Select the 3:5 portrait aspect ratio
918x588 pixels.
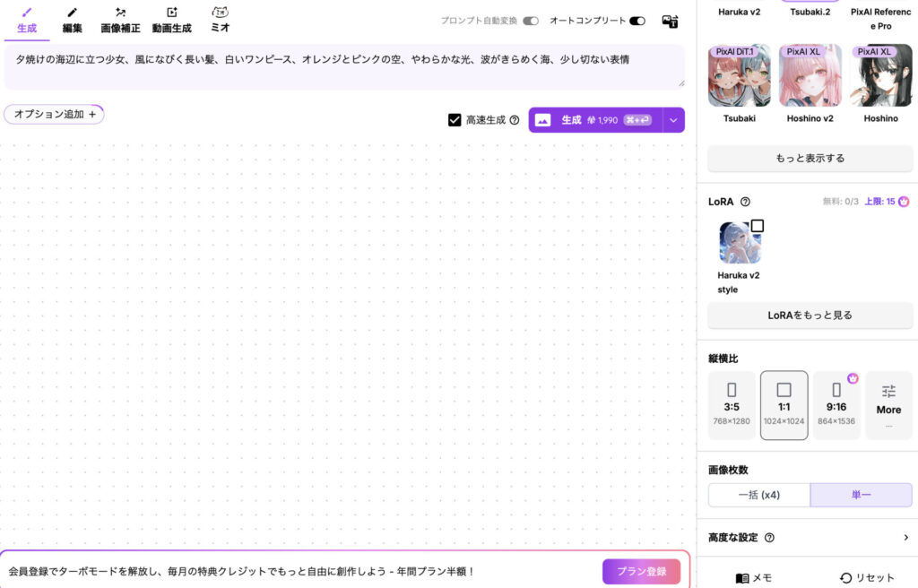(x=731, y=405)
